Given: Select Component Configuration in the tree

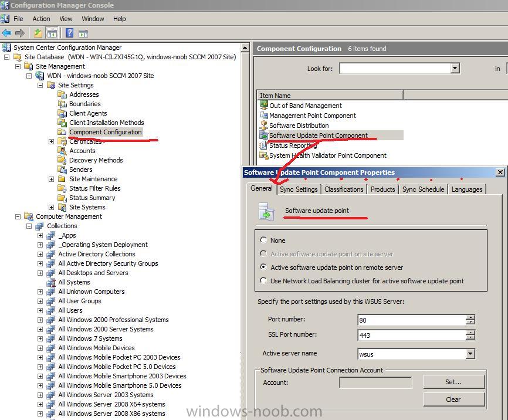Looking at the screenshot, I should pos(105,132).
